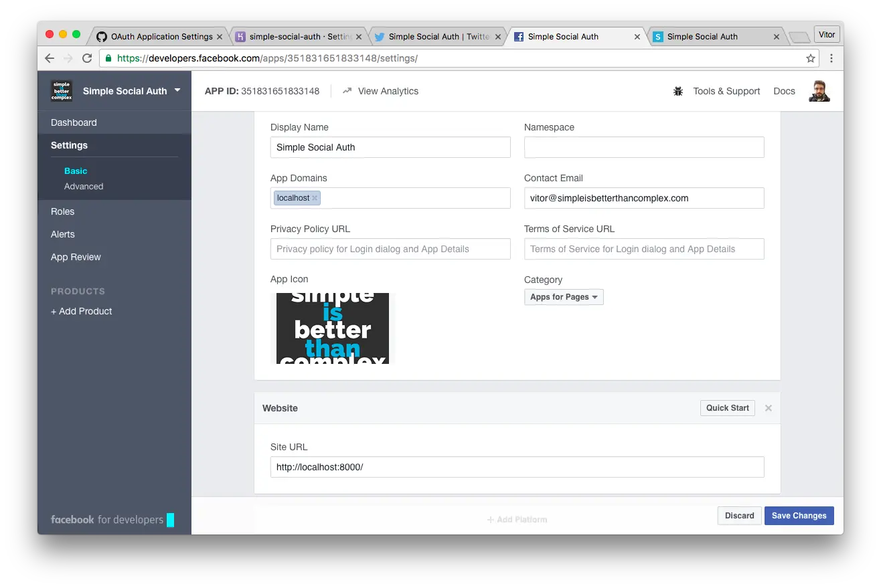Click the Docs link
Screen dimensions: 881x588
pyautogui.click(x=784, y=91)
